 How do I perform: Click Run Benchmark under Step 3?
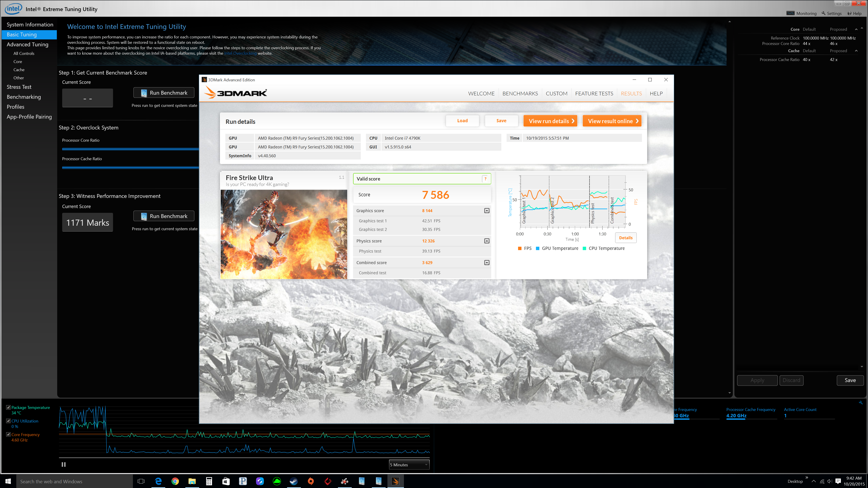(164, 216)
